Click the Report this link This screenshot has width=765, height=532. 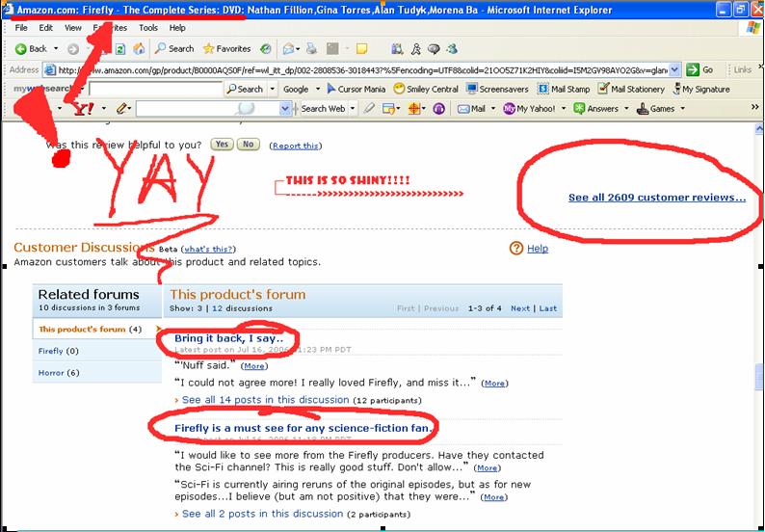click(295, 146)
